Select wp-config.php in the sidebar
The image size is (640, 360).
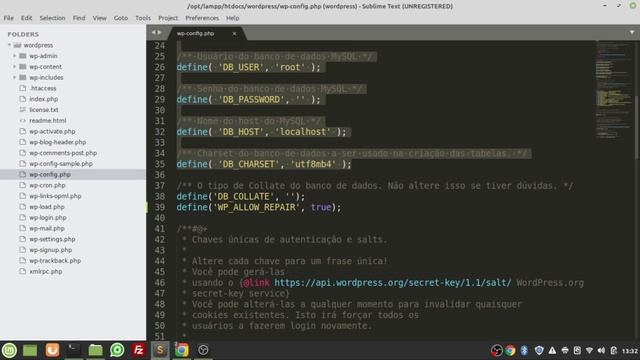click(x=50, y=174)
